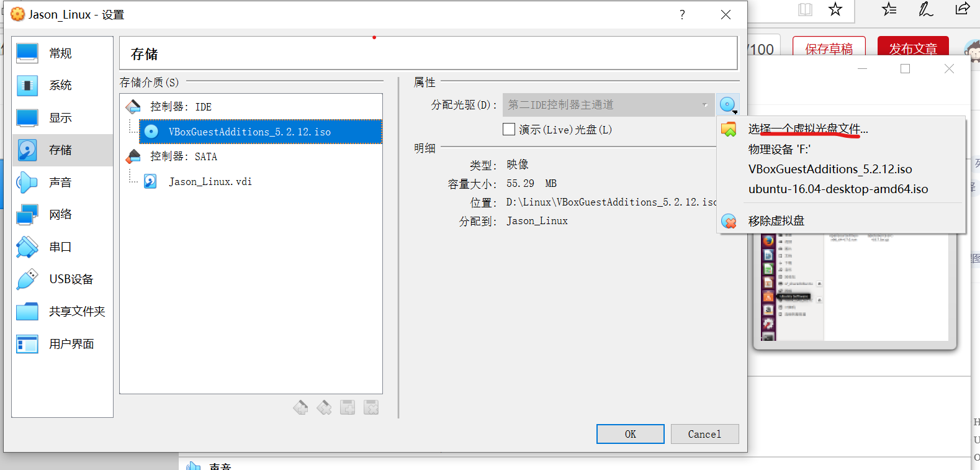The image size is (980, 470).
Task: Click the remove virtual disk icon in menu
Action: click(x=729, y=221)
